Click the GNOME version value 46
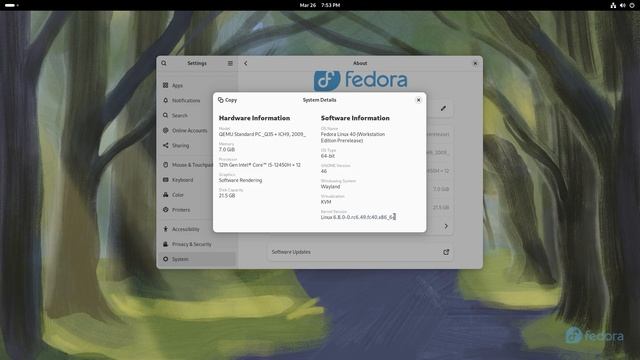This screenshot has height=360, width=640. 324,171
